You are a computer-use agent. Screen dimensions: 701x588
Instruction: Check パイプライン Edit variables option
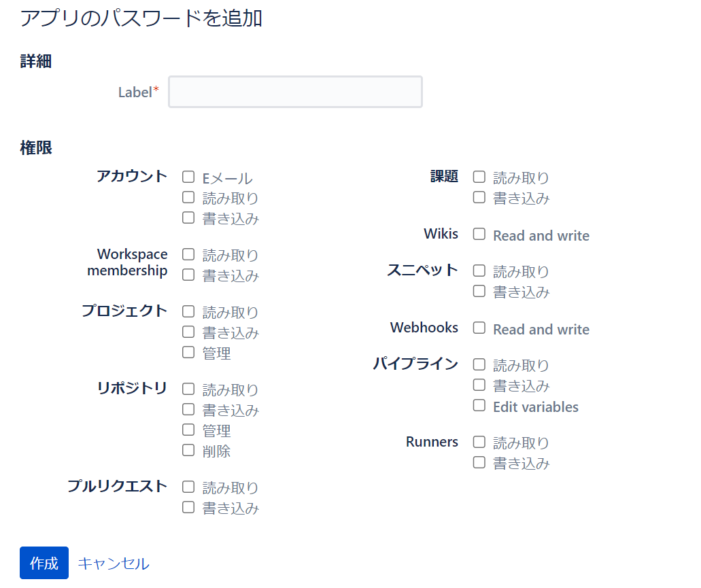coord(479,406)
